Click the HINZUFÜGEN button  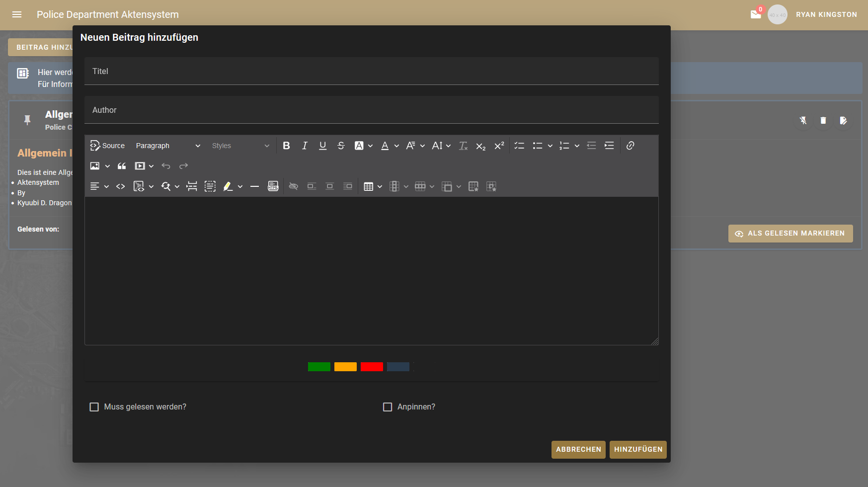pyautogui.click(x=638, y=449)
